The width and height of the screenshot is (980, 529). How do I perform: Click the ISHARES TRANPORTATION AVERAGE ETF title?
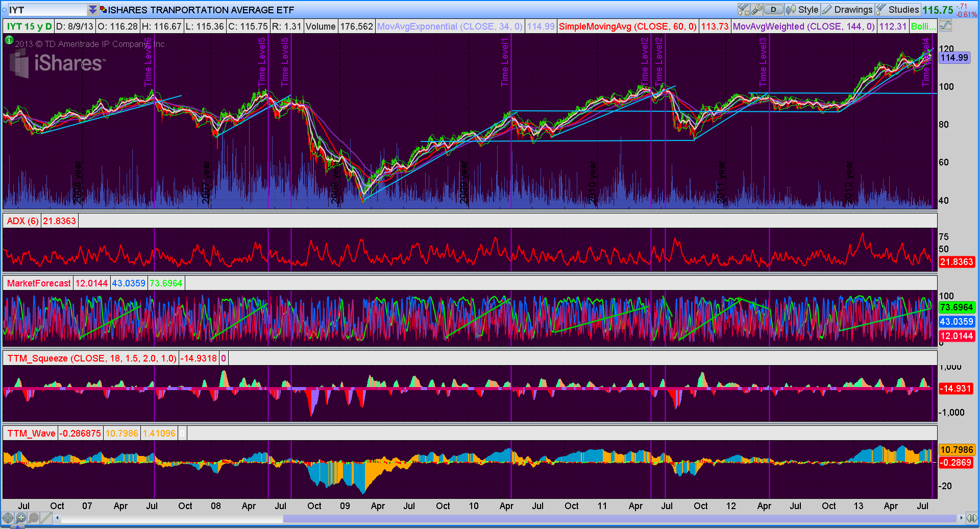tap(201, 10)
